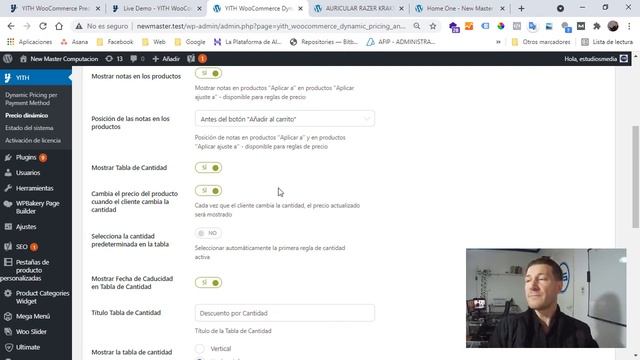
Task: Click the WordPress logo in admin bar
Action: 8,59
